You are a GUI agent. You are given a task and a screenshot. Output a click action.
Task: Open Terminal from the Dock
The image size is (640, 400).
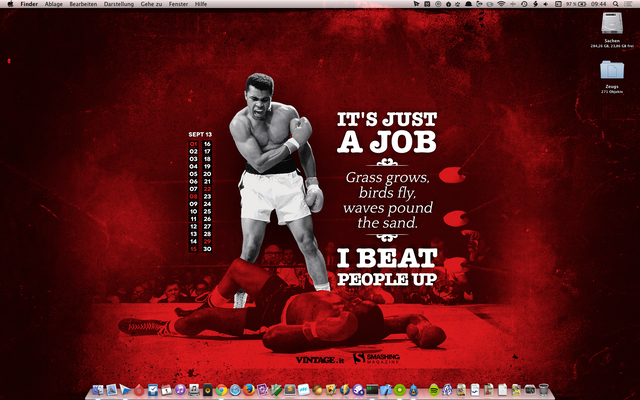(x=372, y=390)
